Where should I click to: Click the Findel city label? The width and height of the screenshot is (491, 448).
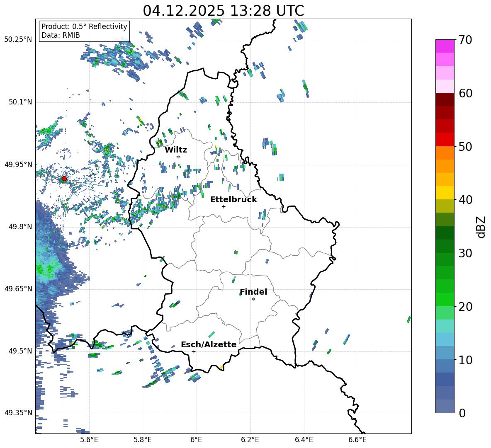[x=253, y=292]
